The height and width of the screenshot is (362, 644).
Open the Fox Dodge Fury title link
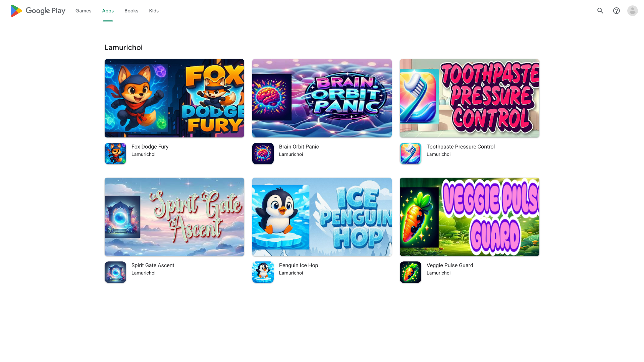click(150, 147)
